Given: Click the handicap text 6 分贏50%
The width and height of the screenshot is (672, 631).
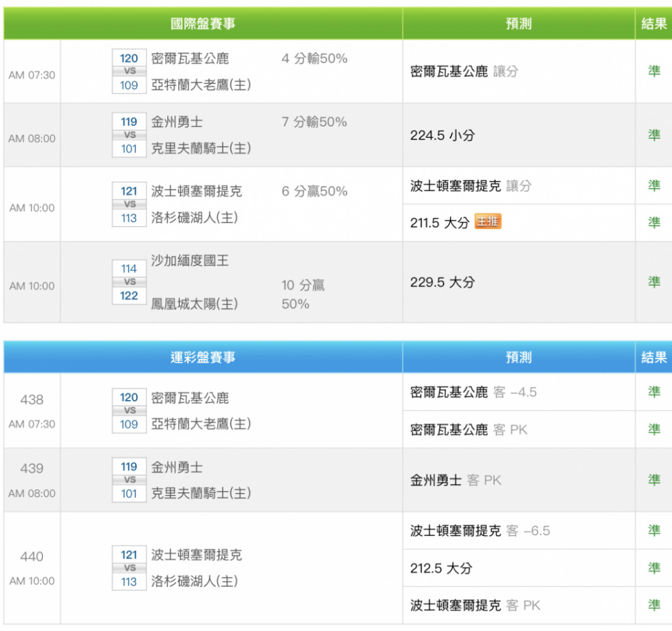Looking at the screenshot, I should 315,191.
